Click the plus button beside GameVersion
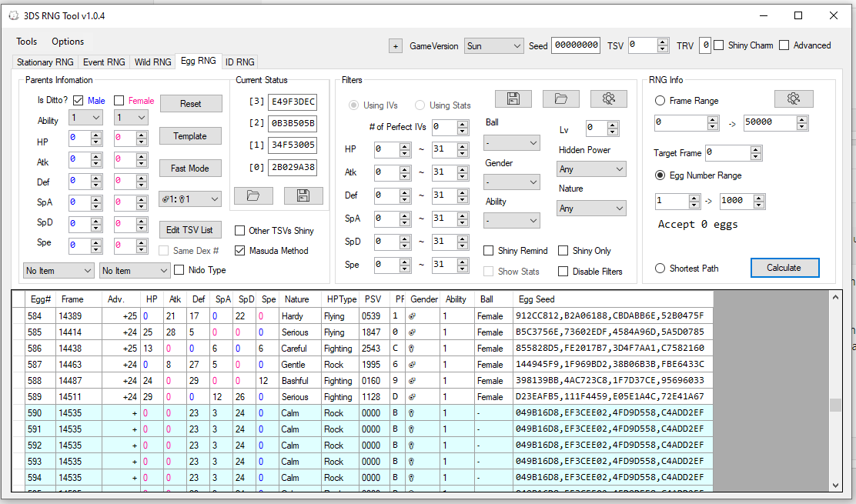Image resolution: width=856 pixels, height=504 pixels. [x=396, y=46]
